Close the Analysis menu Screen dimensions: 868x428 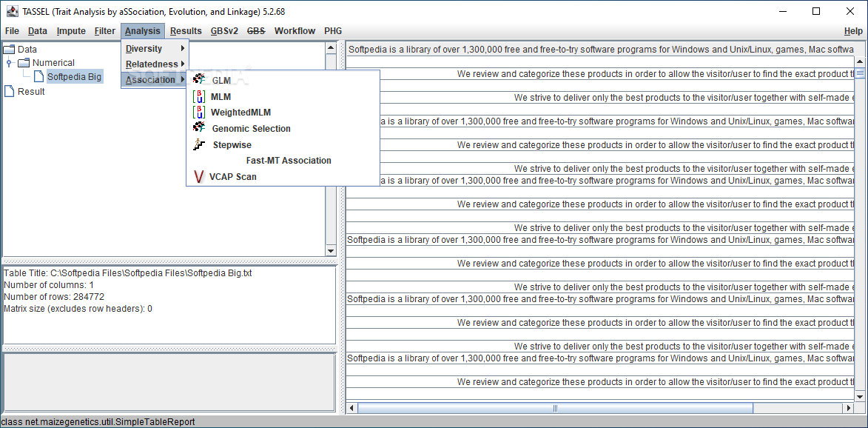[x=143, y=31]
